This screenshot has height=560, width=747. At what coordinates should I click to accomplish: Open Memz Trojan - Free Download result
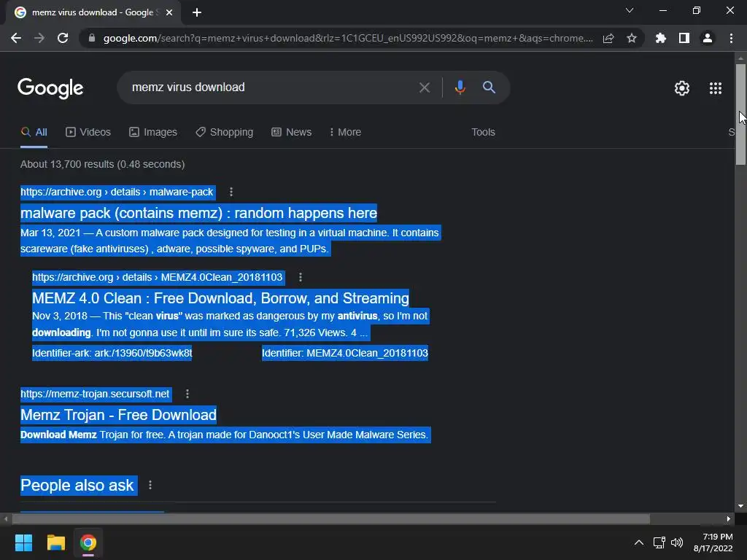(x=119, y=415)
